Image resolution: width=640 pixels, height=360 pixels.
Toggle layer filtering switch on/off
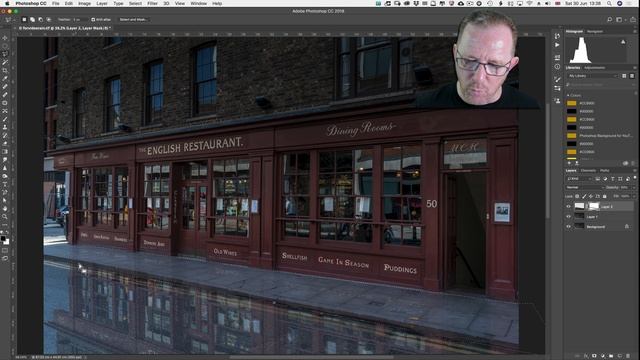tap(635, 178)
